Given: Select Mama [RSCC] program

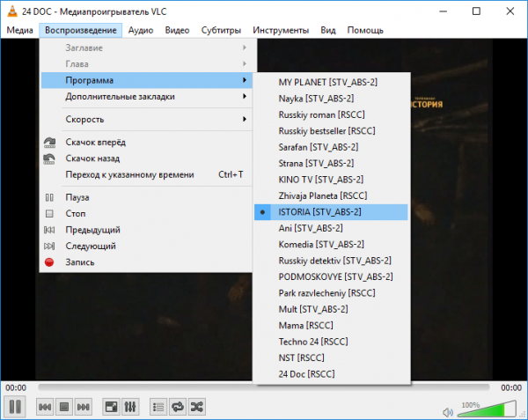Looking at the screenshot, I should point(331,326).
